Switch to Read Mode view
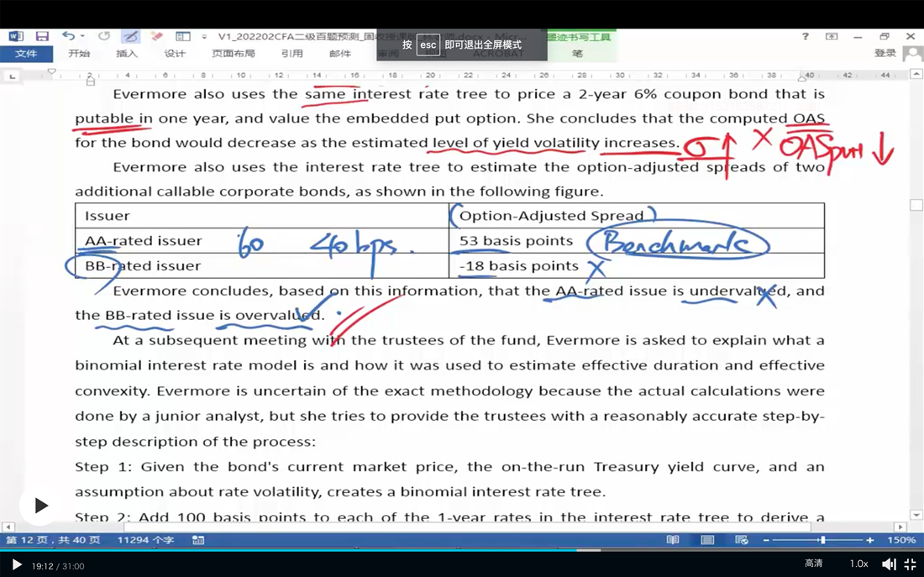The width and height of the screenshot is (924, 577). point(672,540)
